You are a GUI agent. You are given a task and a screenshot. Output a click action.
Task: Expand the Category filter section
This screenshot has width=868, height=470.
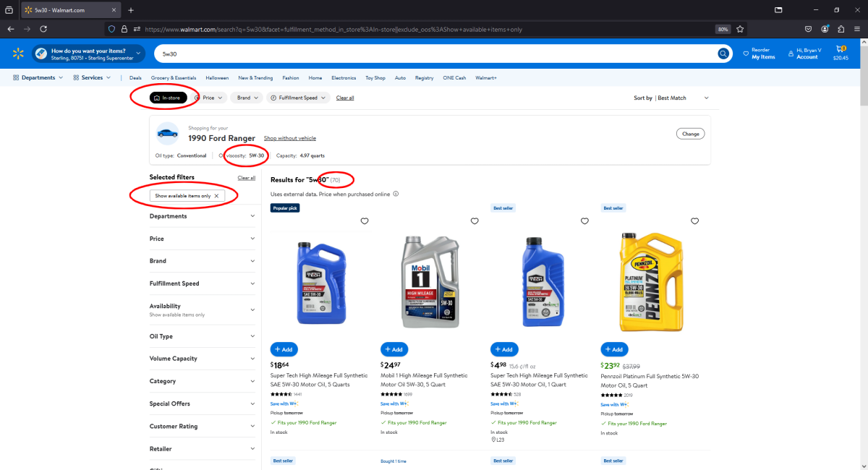click(203, 381)
